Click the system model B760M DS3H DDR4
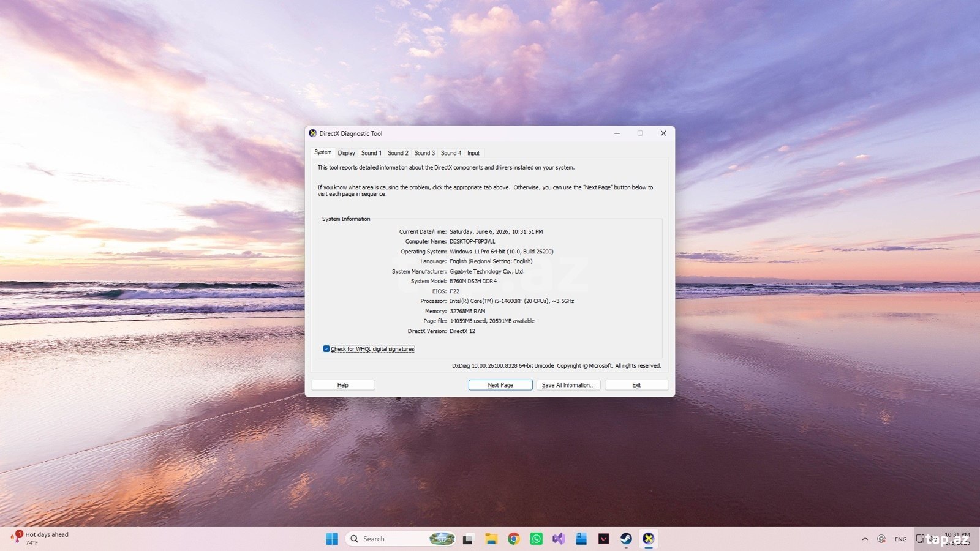Screen dimensions: 980x551 (x=473, y=282)
